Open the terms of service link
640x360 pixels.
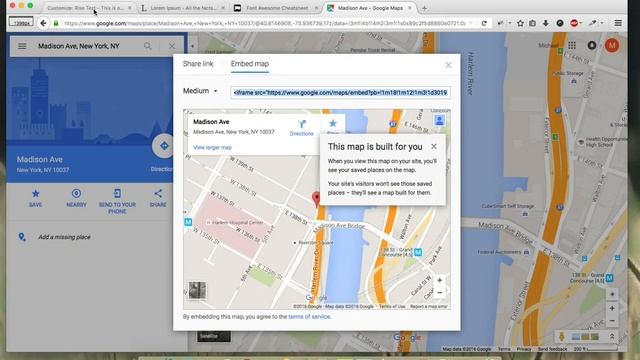(309, 316)
